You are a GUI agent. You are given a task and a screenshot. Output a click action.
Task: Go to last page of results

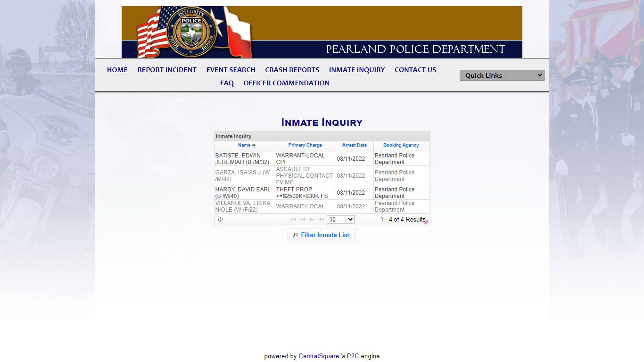click(x=322, y=220)
